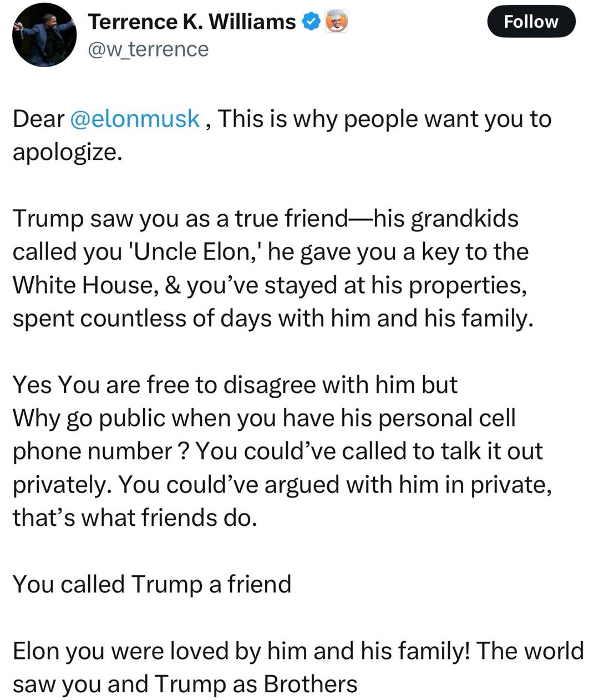This screenshot has width=599, height=700.
Task: Open Terrence K. Williams' profile avatar
Action: (44, 35)
